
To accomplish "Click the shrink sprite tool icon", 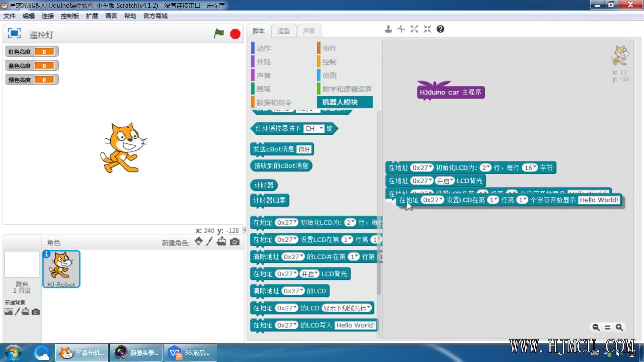I will pyautogui.click(x=427, y=29).
